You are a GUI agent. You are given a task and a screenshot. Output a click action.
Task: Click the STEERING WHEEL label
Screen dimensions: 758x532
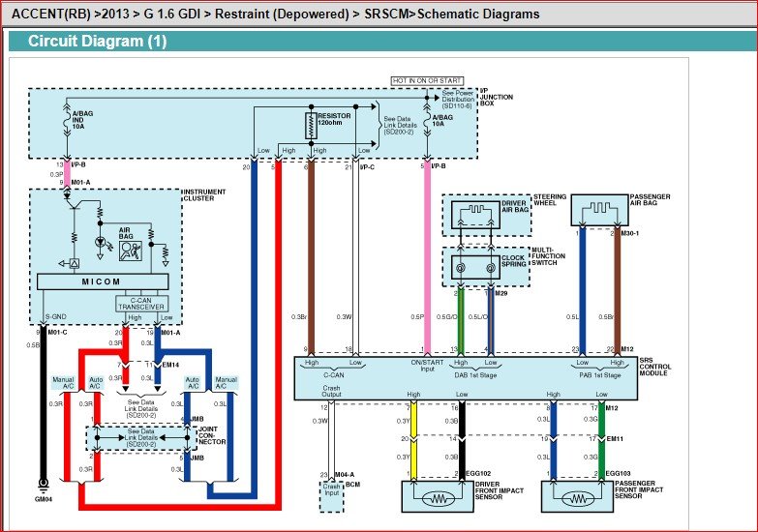(x=550, y=199)
